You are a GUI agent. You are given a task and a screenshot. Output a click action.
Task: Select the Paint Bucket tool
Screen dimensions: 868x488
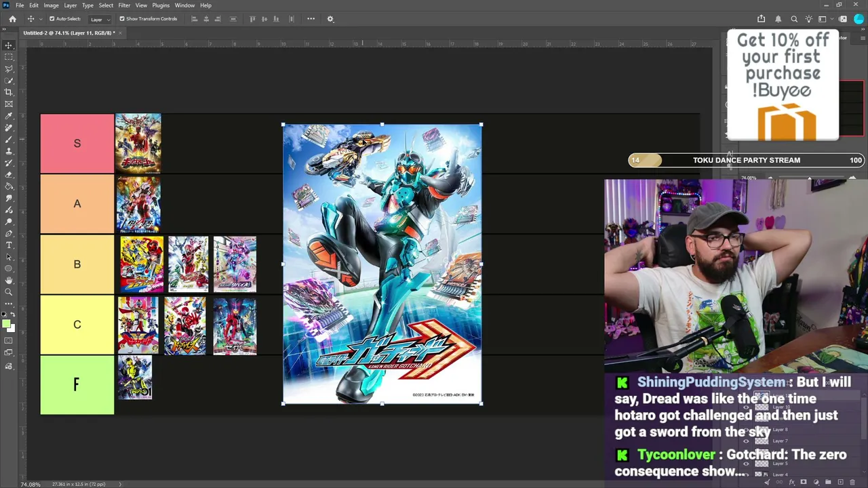(x=9, y=186)
